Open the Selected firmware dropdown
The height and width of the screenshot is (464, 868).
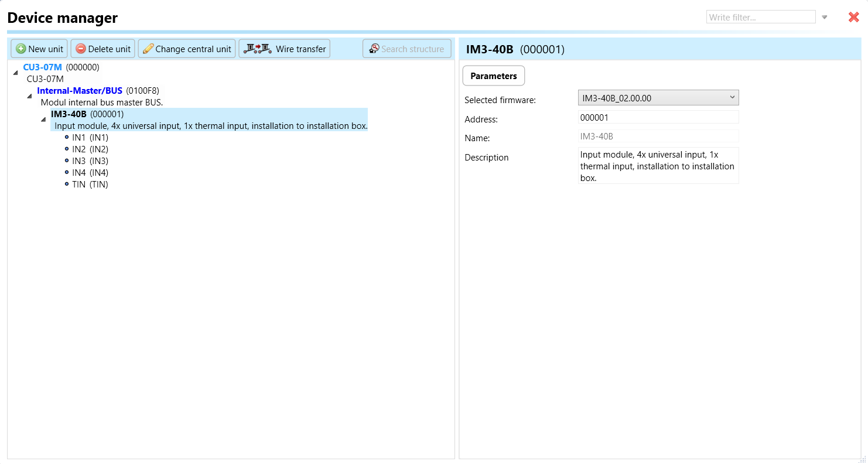[658, 98]
